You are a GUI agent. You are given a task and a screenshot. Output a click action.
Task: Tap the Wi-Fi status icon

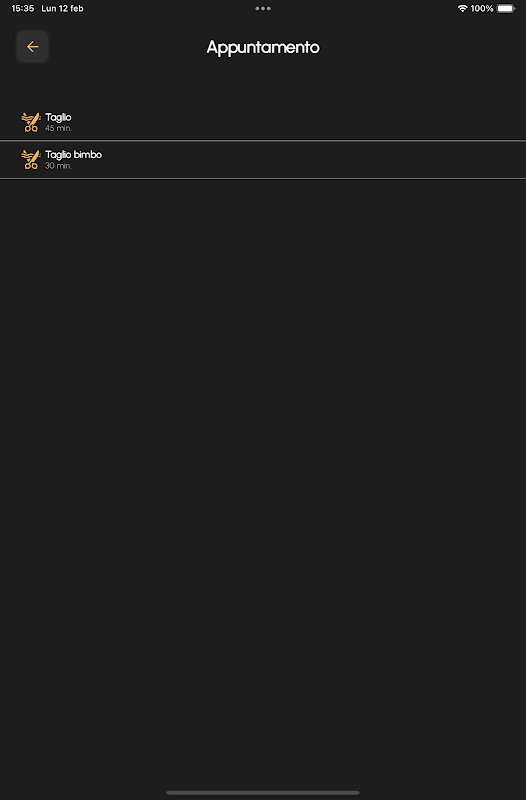click(x=462, y=8)
